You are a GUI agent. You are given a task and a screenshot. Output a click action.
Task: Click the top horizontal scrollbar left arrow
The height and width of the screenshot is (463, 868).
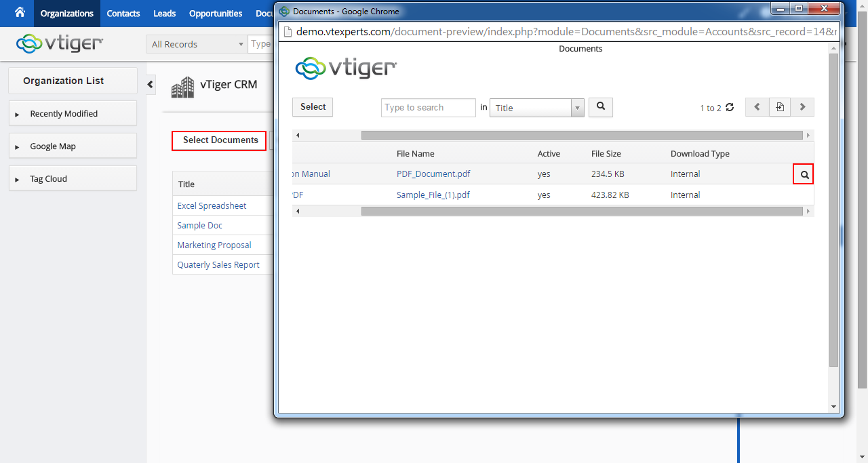pos(297,136)
